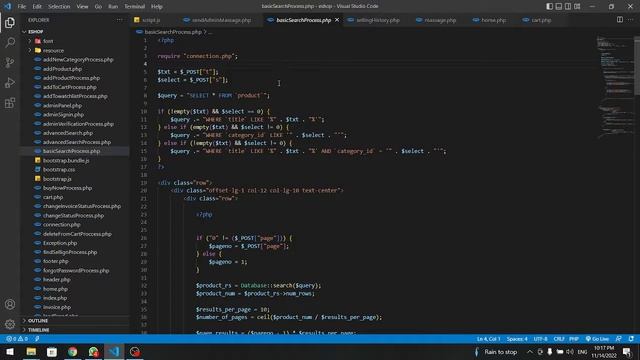Click the volume tray icon

tap(570, 351)
